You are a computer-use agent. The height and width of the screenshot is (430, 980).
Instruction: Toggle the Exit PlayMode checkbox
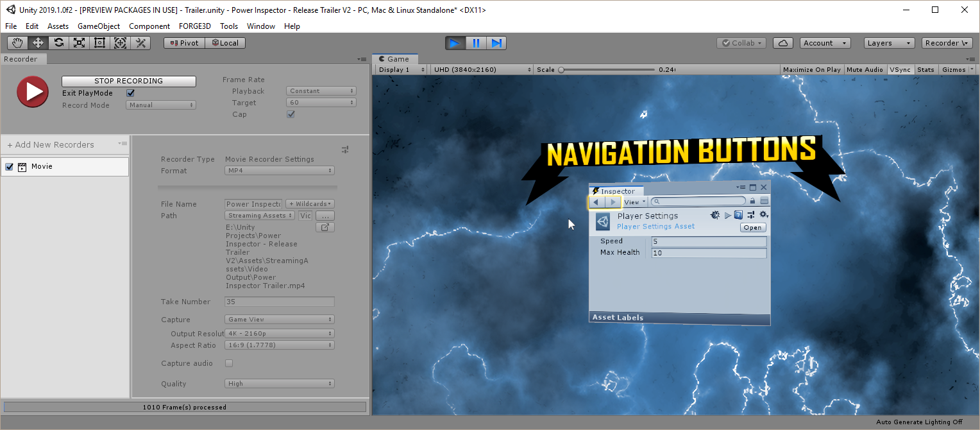point(131,93)
